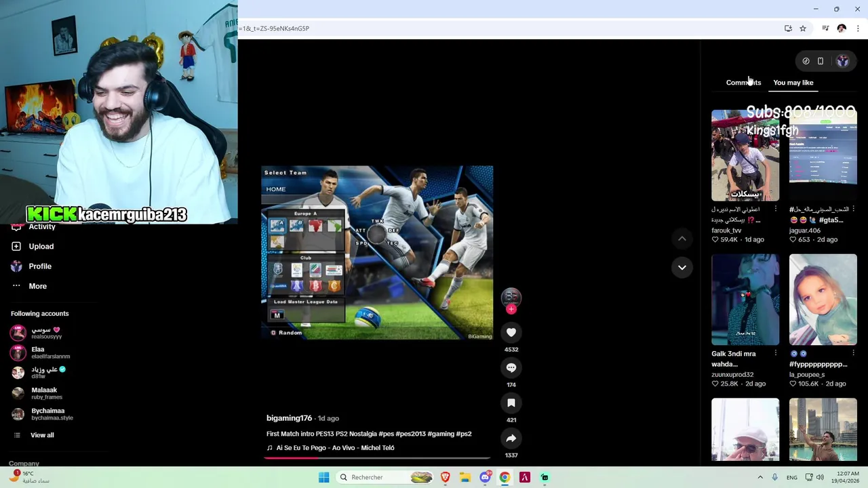Go to the next video with down arrow

pyautogui.click(x=682, y=267)
